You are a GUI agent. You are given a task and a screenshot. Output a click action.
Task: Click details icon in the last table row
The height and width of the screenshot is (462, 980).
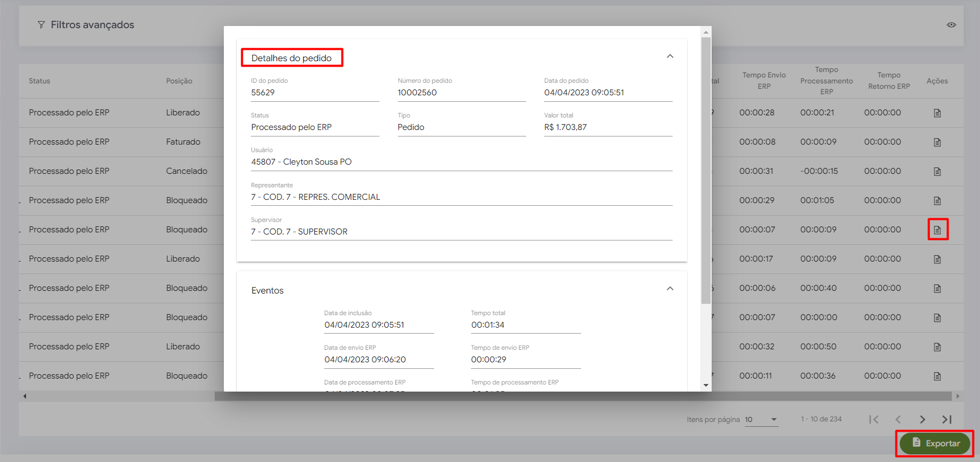pos(937,376)
